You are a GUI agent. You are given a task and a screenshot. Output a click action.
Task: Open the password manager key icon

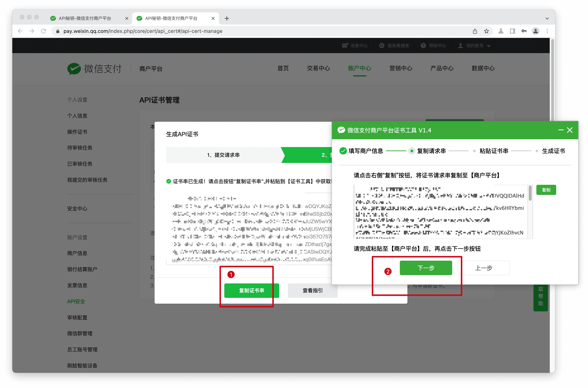524,31
